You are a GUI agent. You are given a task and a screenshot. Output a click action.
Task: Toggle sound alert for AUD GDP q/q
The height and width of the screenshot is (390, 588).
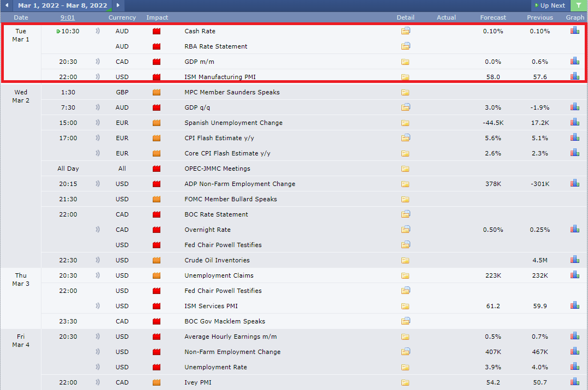point(98,107)
